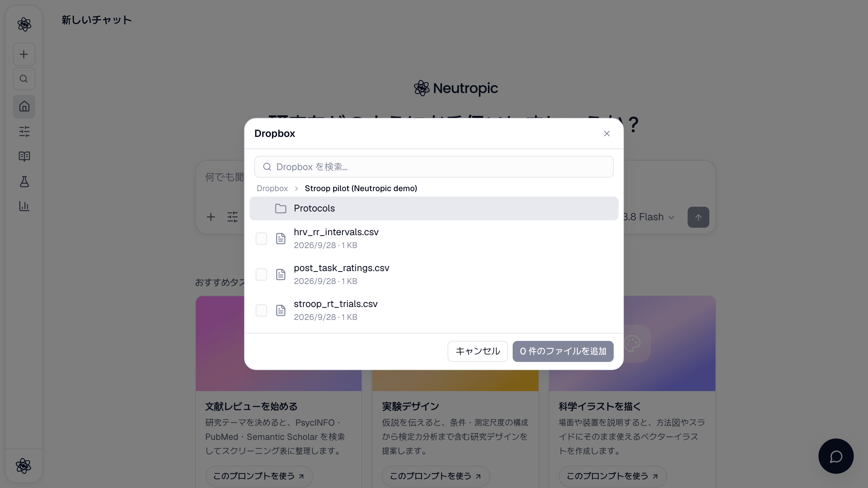Viewport: 868px width, 488px height.
Task: Check the hrv_rr_intervals.csv checkbox
Action: (261, 239)
